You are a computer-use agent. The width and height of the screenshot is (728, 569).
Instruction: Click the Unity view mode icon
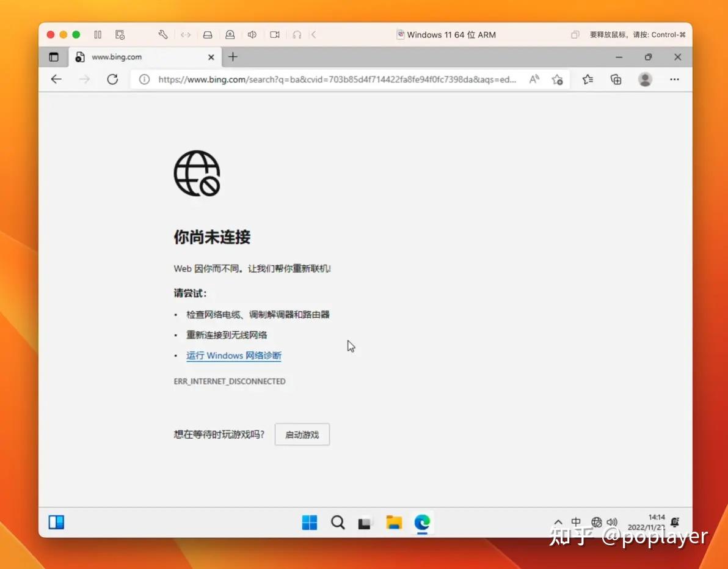[x=575, y=35]
